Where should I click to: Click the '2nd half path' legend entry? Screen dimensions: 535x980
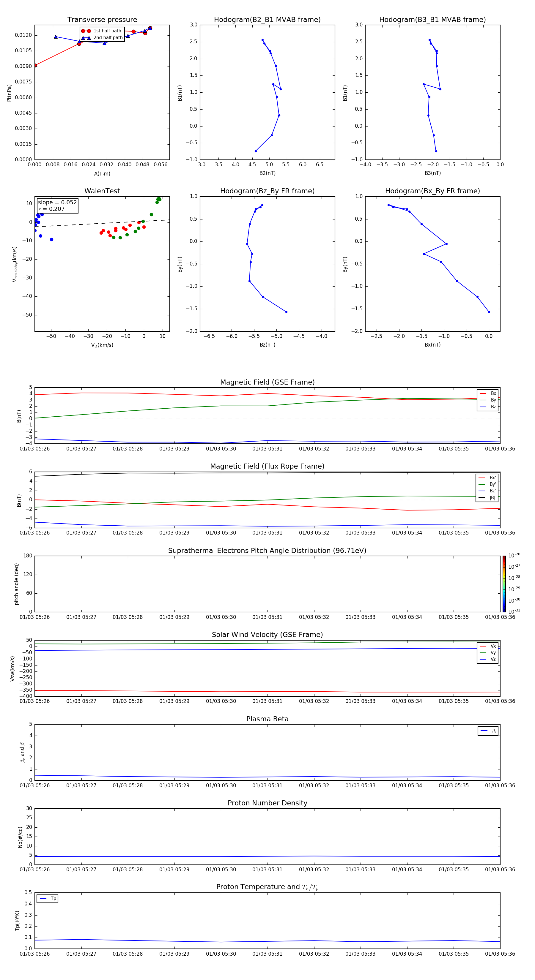click(x=101, y=38)
